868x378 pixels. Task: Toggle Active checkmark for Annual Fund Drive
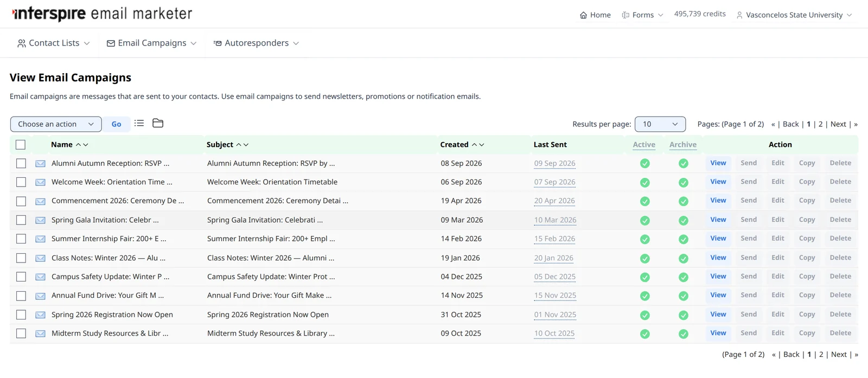click(644, 296)
